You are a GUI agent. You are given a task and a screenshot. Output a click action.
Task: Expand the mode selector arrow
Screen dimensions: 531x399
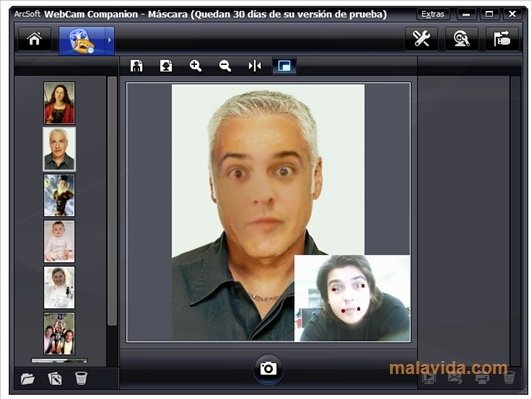click(x=109, y=41)
